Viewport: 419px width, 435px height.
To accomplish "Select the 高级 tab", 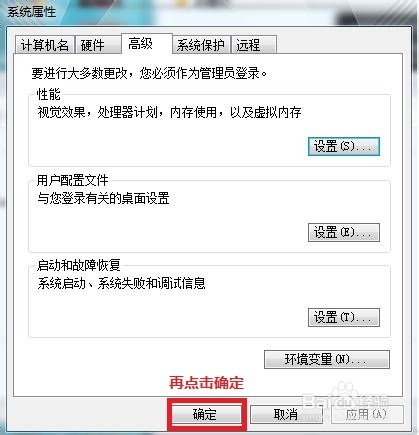I will [x=147, y=43].
